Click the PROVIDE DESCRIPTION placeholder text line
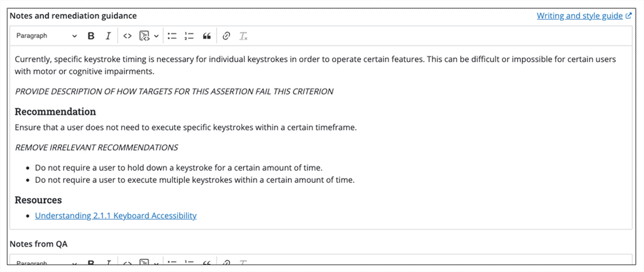The image size is (644, 272). click(x=174, y=91)
